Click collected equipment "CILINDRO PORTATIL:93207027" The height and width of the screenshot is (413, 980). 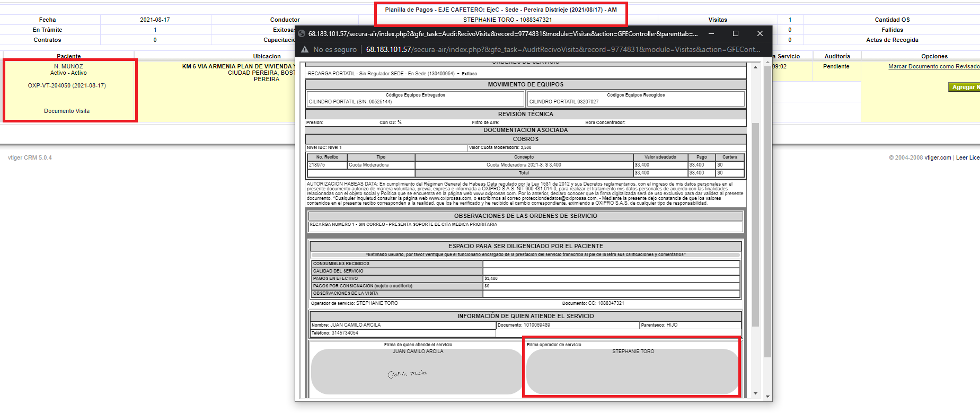pyautogui.click(x=564, y=101)
